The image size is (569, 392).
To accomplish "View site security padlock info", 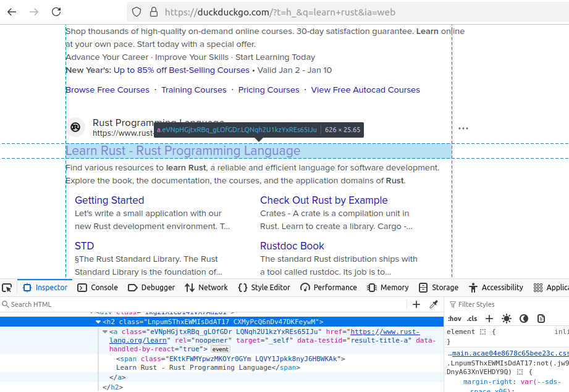I will [154, 12].
